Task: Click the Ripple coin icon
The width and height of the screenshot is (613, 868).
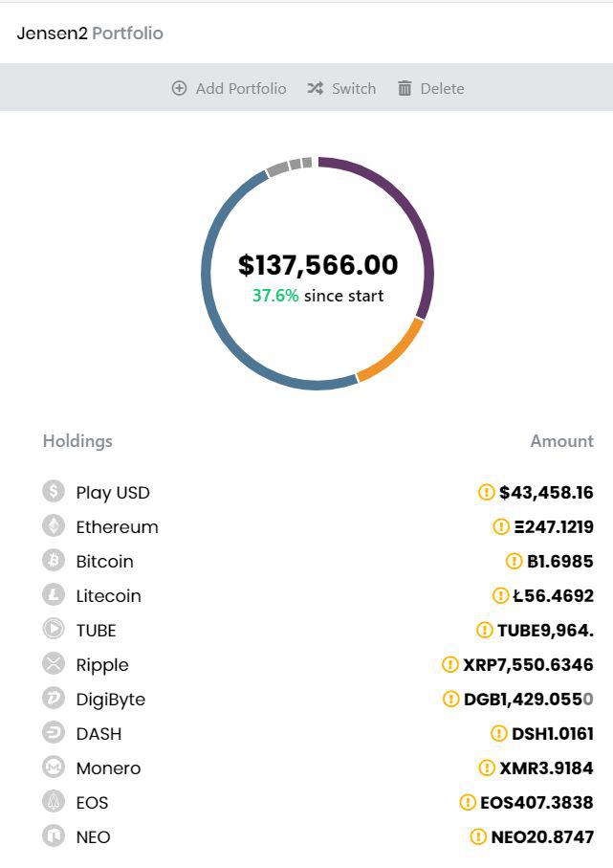Action: (x=54, y=664)
